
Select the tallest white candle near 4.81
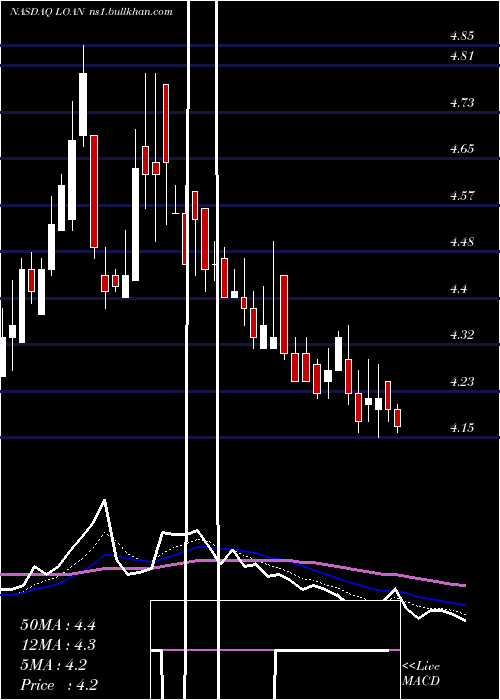(83, 104)
